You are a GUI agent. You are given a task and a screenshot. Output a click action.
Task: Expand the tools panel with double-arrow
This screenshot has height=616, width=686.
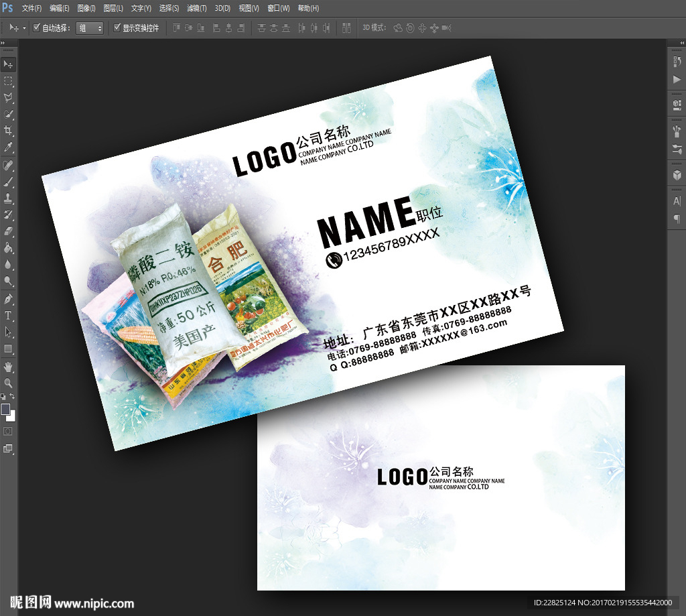pyautogui.click(x=3, y=42)
